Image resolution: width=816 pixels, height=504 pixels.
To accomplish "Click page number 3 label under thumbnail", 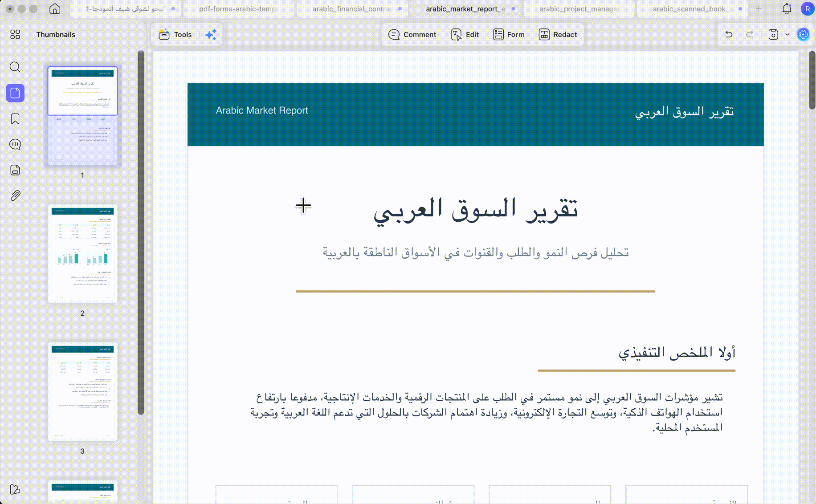I will tap(82, 451).
